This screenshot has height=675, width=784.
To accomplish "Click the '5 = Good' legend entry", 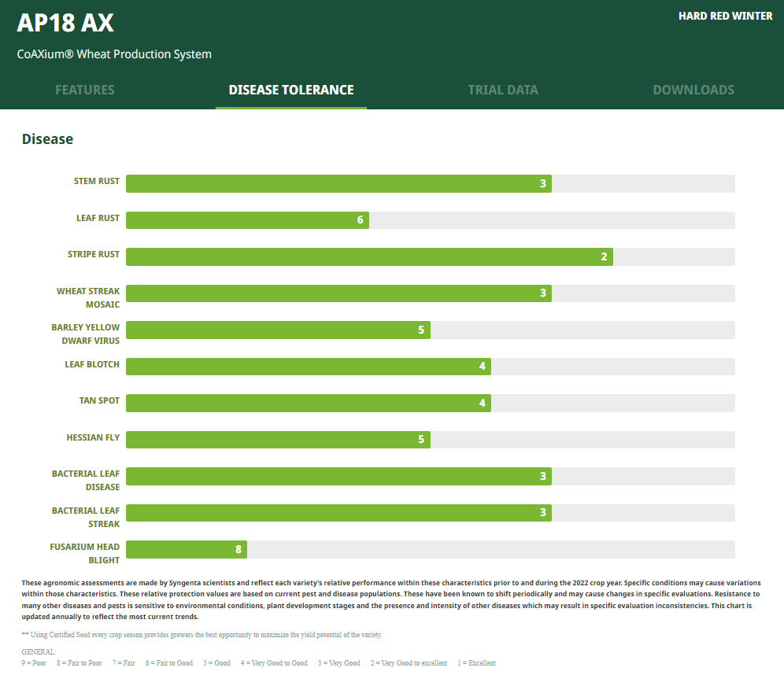I will [216, 663].
